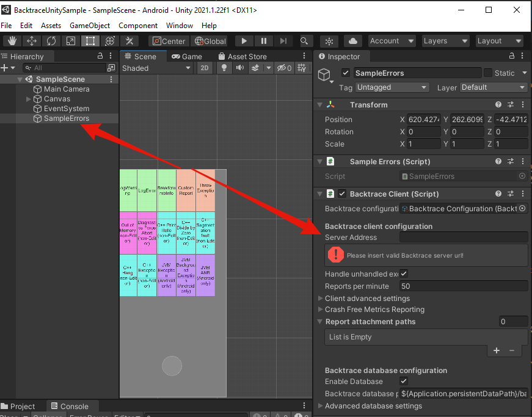Select the Hand tool
The width and height of the screenshot is (532, 417).
pyautogui.click(x=12, y=41)
